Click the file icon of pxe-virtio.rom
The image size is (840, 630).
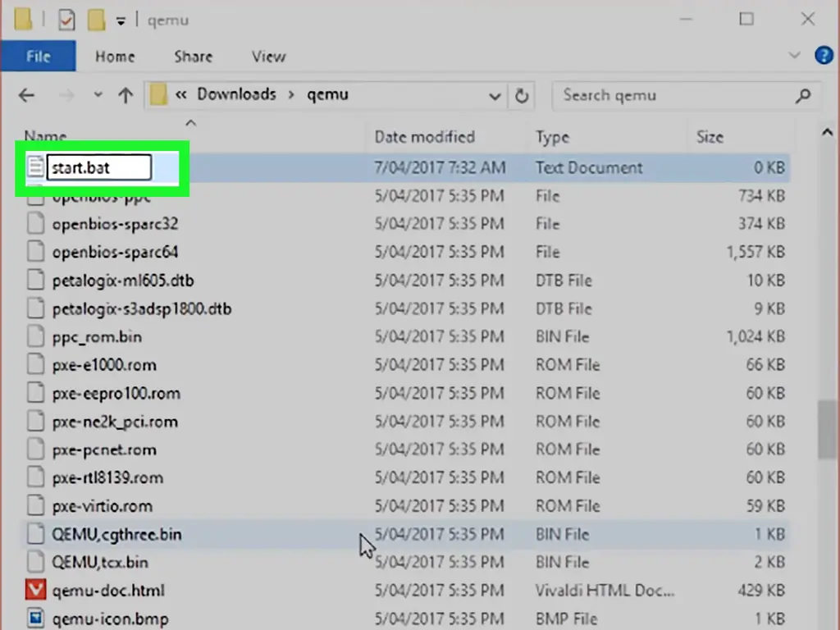[x=35, y=505]
